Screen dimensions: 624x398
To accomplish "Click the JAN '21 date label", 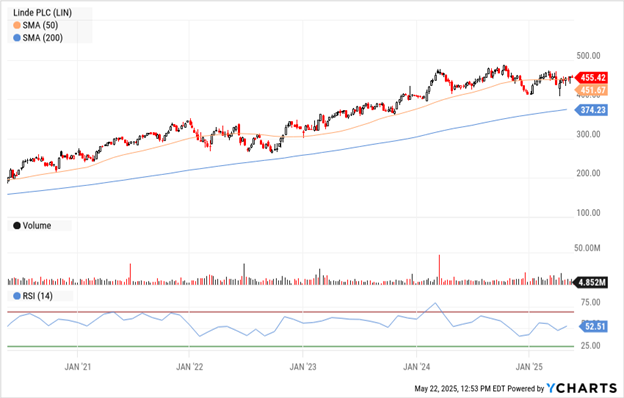I will [78, 367].
